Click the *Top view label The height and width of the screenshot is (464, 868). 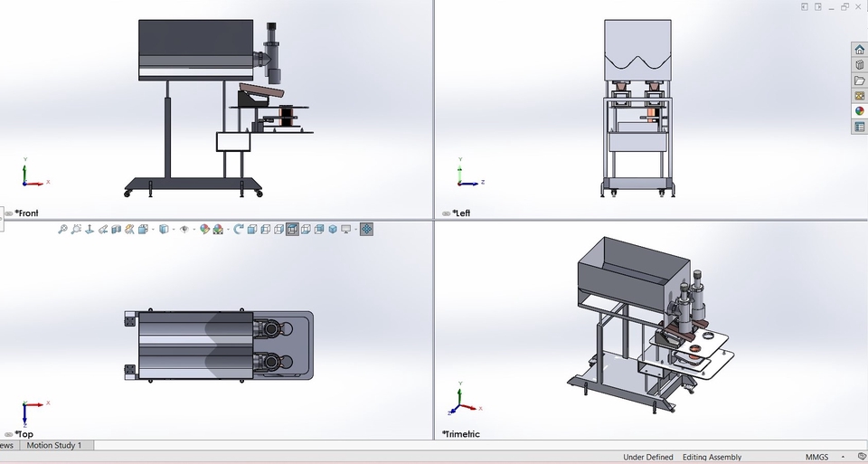24,435
